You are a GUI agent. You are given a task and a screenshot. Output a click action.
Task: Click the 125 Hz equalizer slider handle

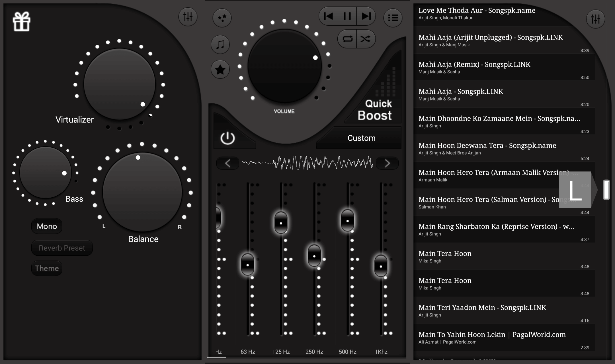tap(281, 223)
